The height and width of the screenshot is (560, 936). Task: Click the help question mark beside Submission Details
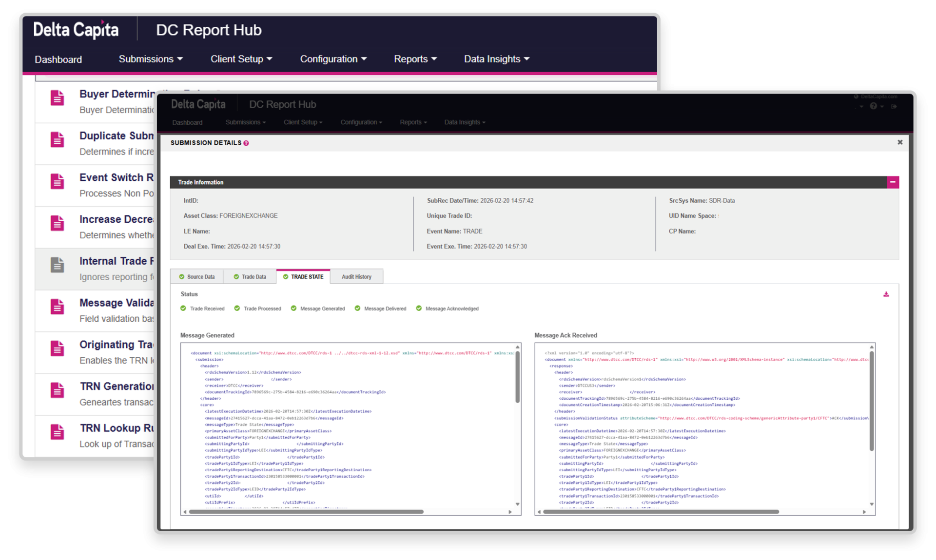246,143
